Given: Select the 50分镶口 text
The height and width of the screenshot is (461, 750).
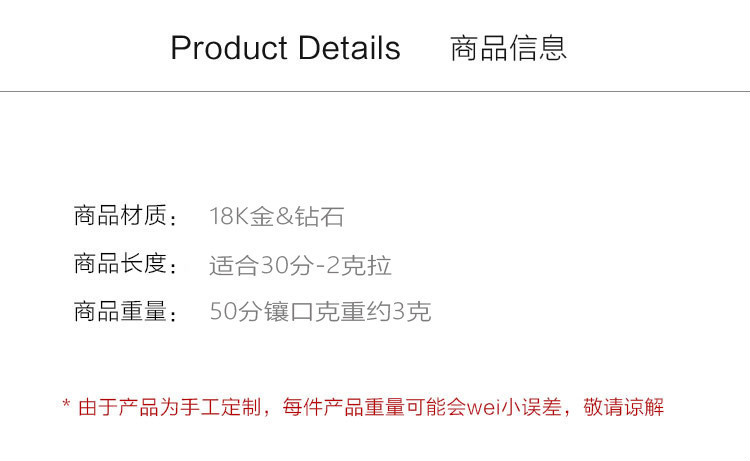Looking at the screenshot, I should coord(262,312).
